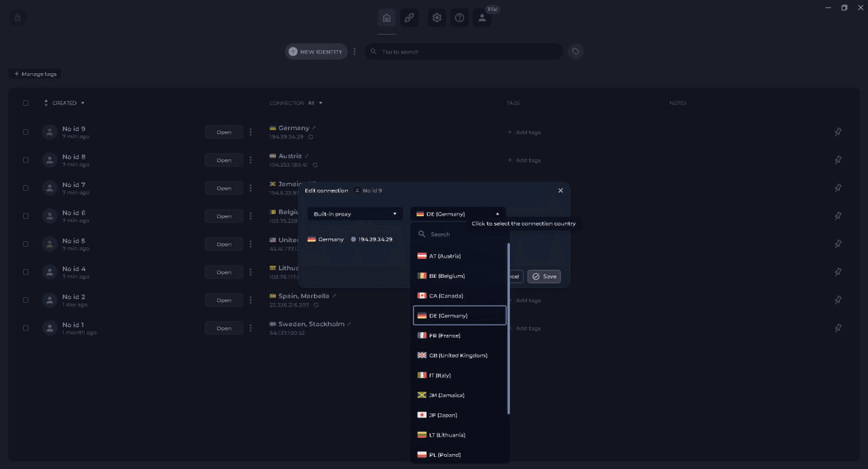868x469 pixels.
Task: Pin the No id 7 identity
Action: click(838, 188)
